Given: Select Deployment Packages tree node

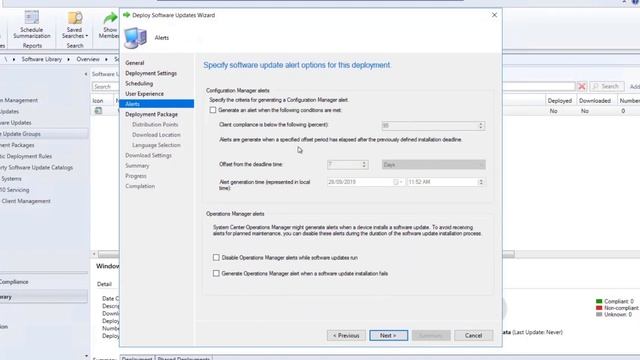Looking at the screenshot, I should (x=18, y=145).
